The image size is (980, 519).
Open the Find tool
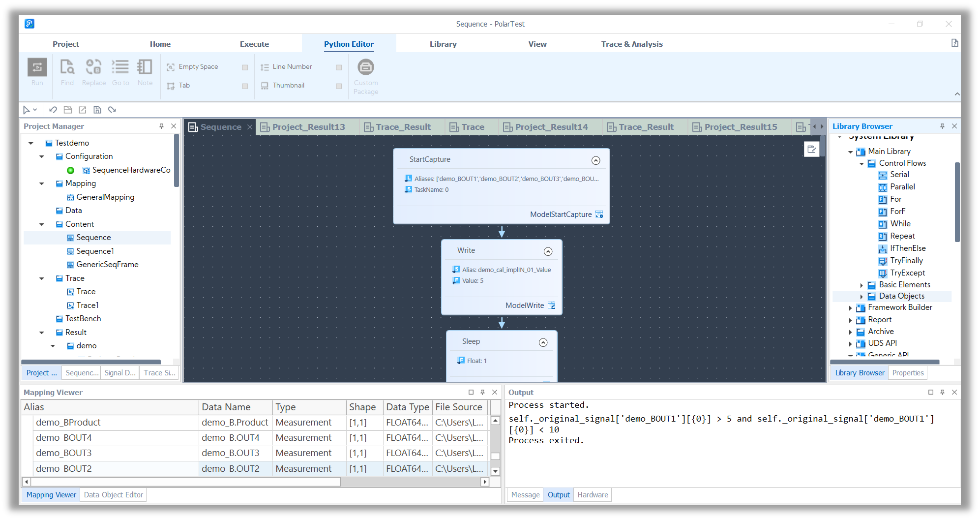click(67, 67)
